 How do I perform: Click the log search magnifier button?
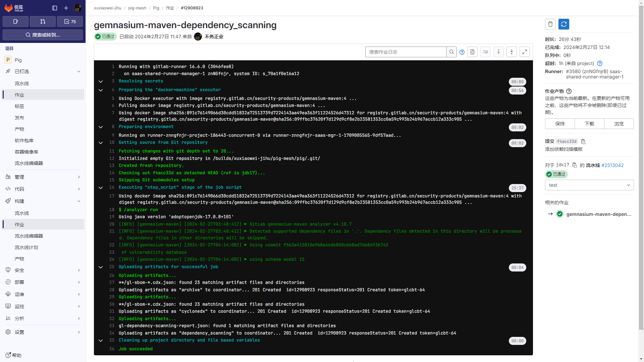pyautogui.click(x=451, y=52)
